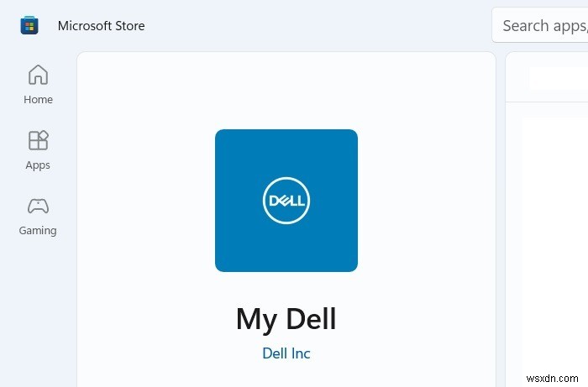Open the Home house icon
Screen dimensions: 588x387
click(x=38, y=75)
